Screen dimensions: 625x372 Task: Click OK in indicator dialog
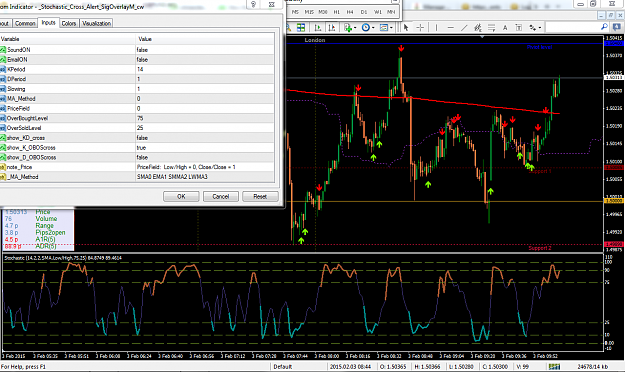tap(181, 197)
